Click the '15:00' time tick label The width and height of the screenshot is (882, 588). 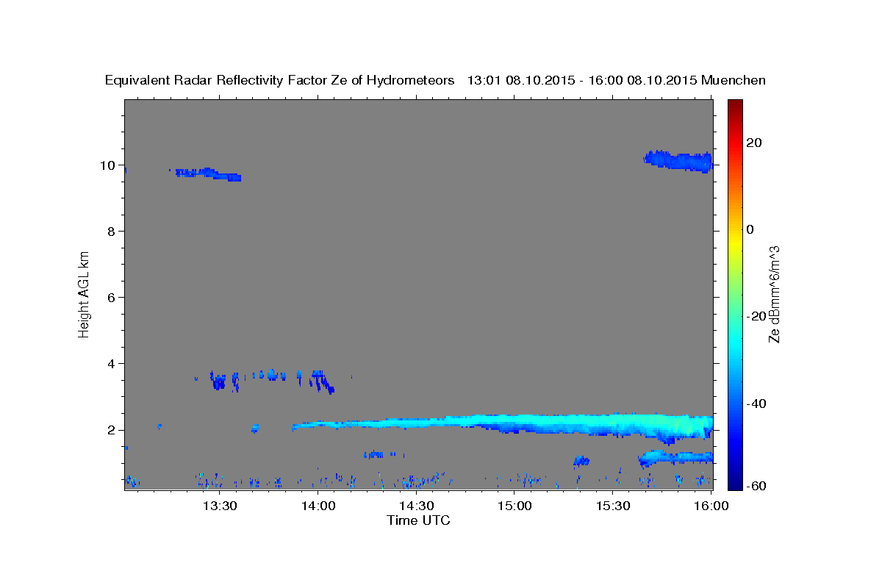[514, 506]
